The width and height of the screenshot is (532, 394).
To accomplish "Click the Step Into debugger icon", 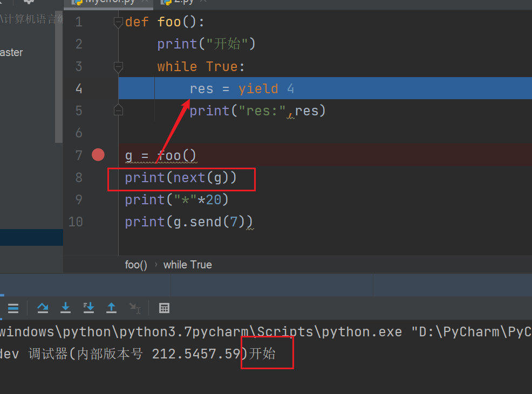I will click(x=66, y=308).
